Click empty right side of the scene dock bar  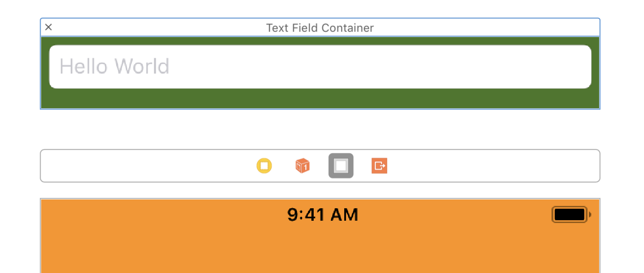click(x=500, y=166)
